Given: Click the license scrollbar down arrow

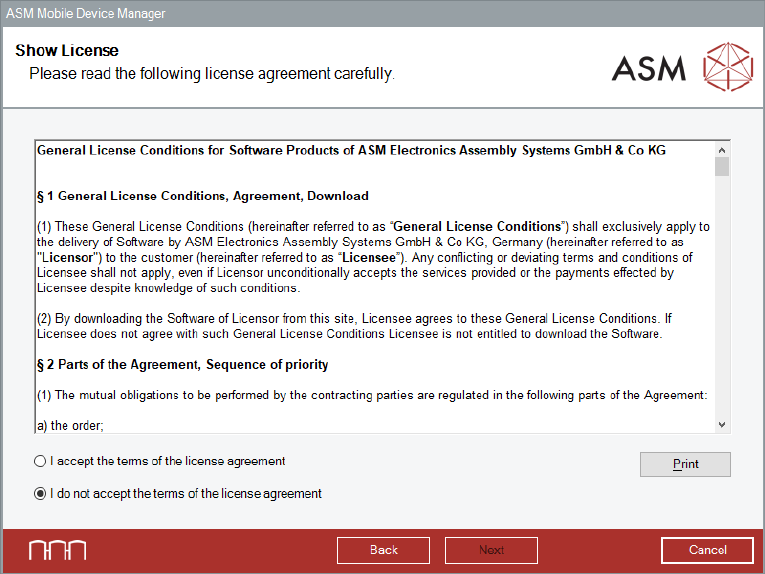Looking at the screenshot, I should point(722,424).
